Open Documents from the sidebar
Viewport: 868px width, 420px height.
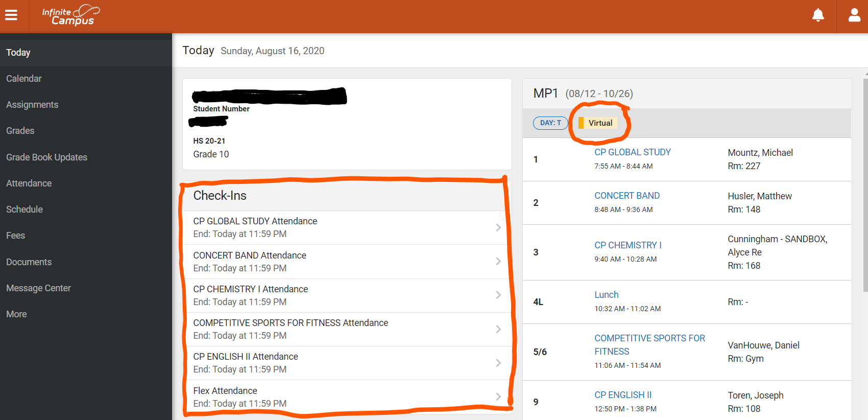[86, 262]
